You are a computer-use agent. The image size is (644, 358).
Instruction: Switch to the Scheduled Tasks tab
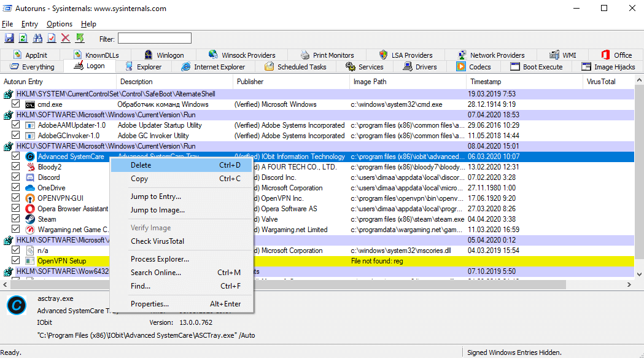coord(295,67)
